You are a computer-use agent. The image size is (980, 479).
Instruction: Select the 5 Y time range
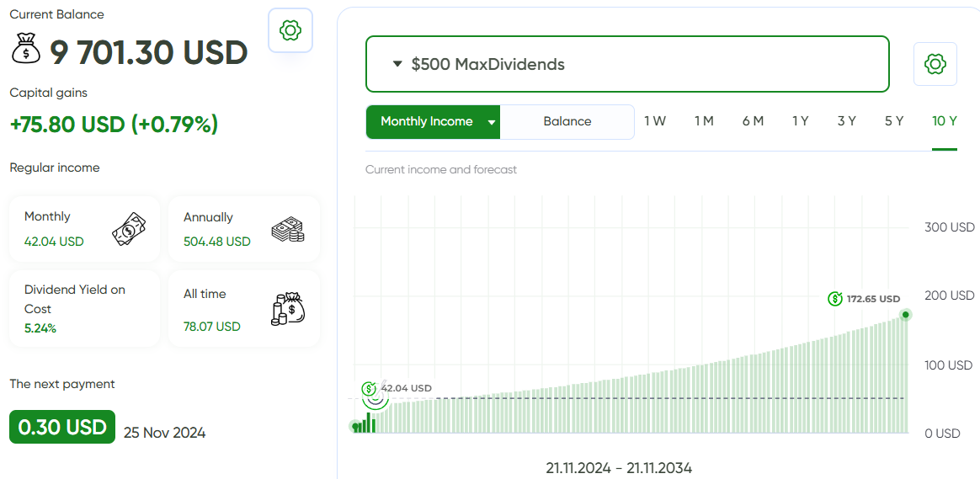(894, 121)
